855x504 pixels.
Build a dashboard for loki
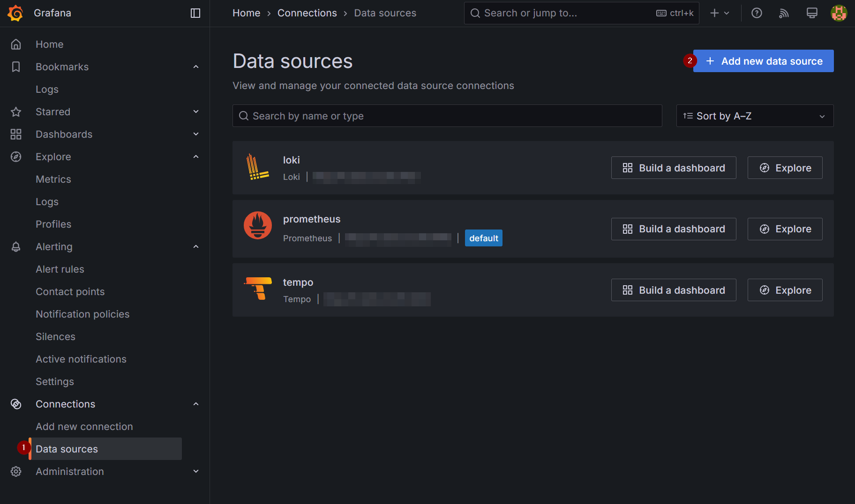click(674, 168)
